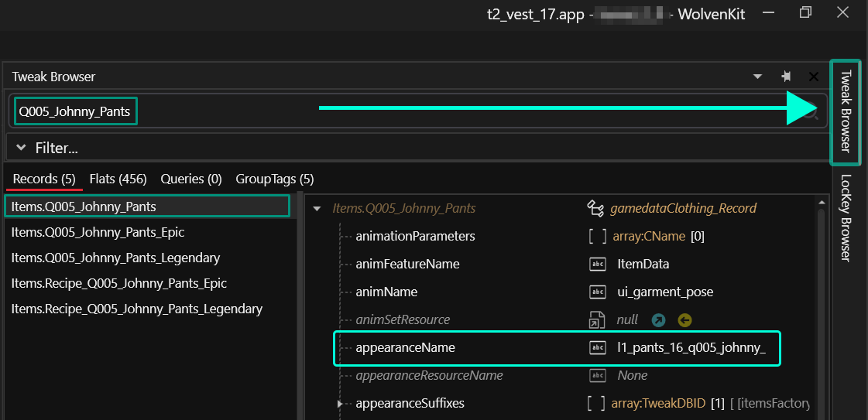Click the array icon next to animationParameters
The image size is (868, 420).
pos(597,236)
